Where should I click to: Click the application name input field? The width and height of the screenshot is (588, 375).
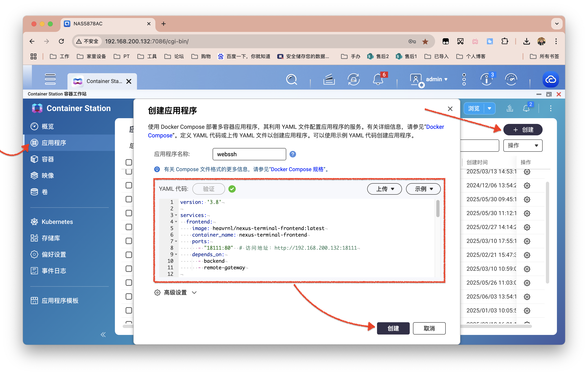pyautogui.click(x=249, y=154)
